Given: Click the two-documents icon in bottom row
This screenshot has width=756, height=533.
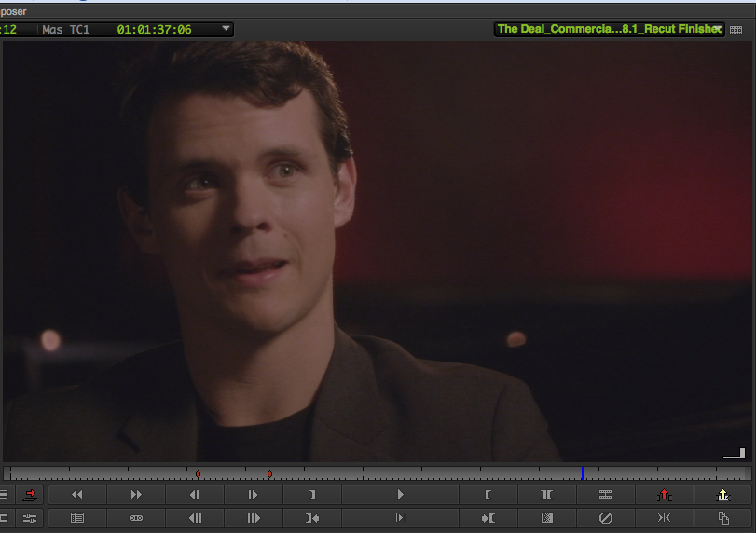Looking at the screenshot, I should 722,518.
